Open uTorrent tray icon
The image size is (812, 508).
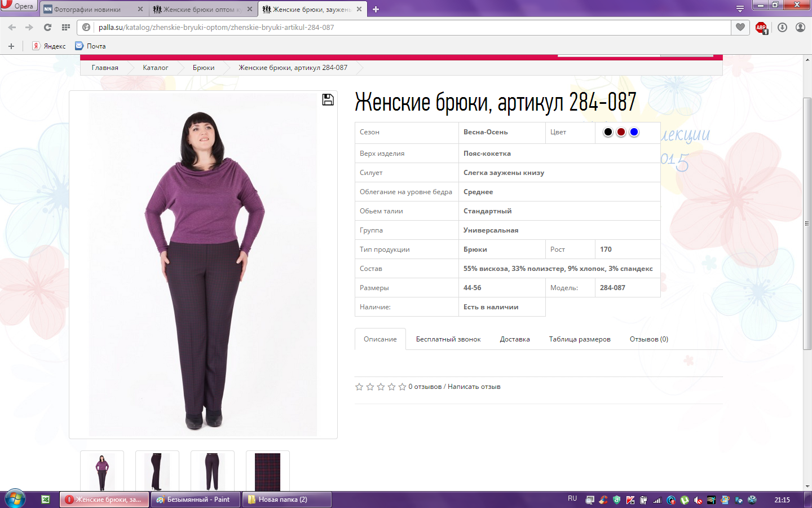point(685,500)
